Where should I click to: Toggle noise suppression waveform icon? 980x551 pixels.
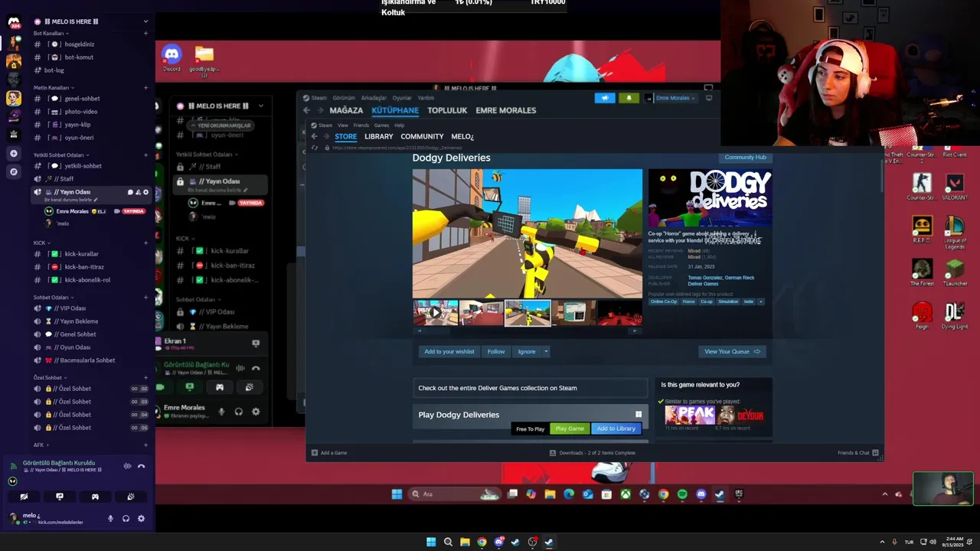(x=127, y=466)
